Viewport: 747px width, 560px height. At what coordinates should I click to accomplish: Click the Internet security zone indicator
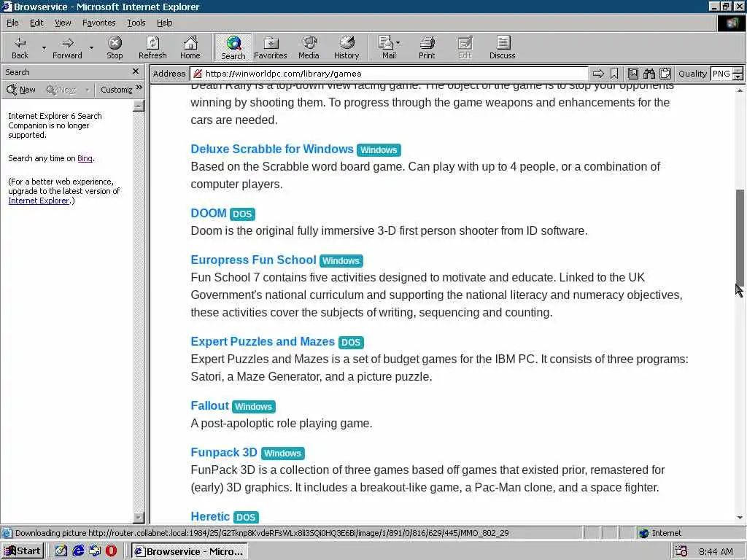pos(660,533)
